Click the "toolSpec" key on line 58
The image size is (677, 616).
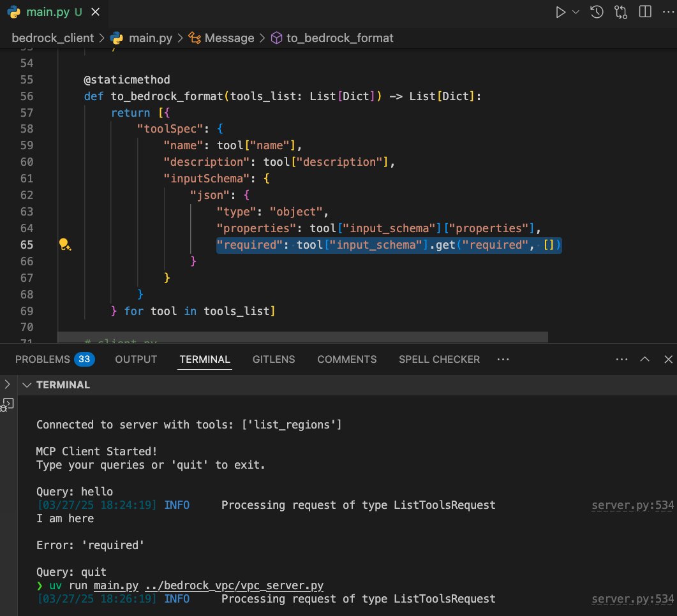(x=170, y=129)
